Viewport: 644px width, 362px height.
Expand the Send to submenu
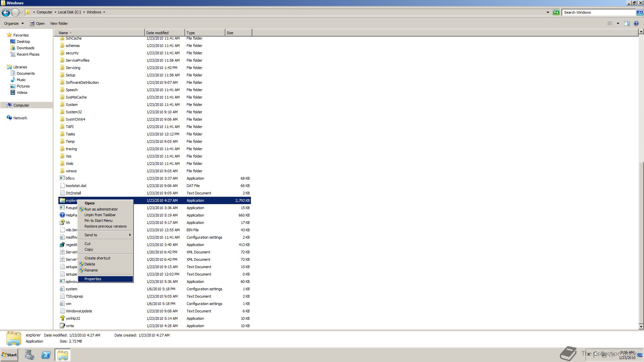click(x=105, y=235)
